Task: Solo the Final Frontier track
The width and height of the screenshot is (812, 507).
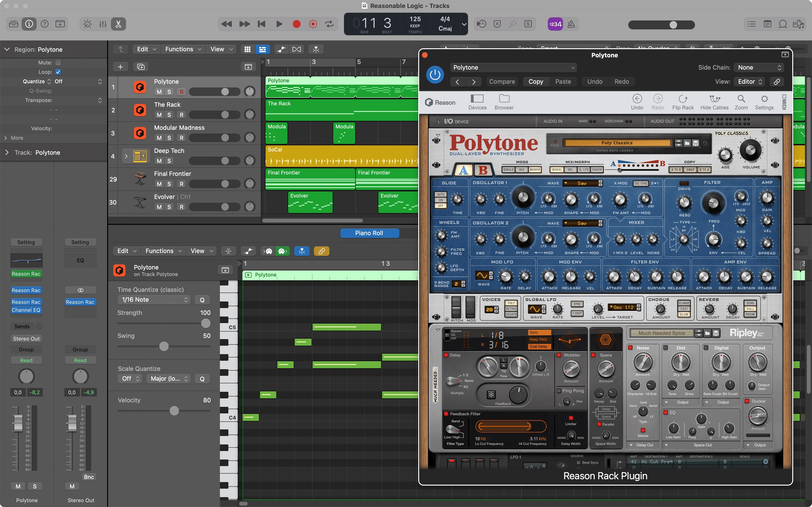Action: (x=169, y=184)
